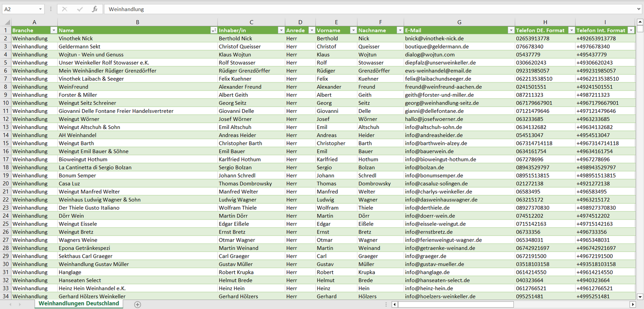This screenshot has height=309, width=644.
Task: Click the left arrow of horizontal scrollbar
Action: tap(394, 305)
